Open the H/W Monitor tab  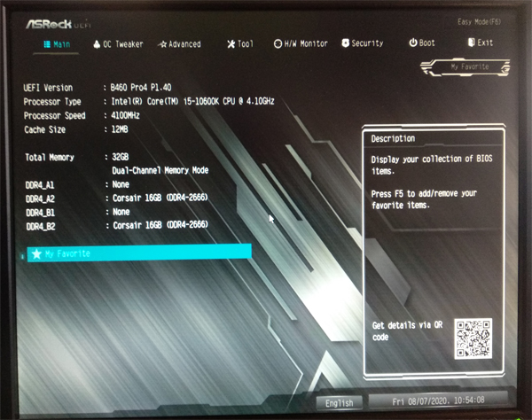pyautogui.click(x=301, y=43)
